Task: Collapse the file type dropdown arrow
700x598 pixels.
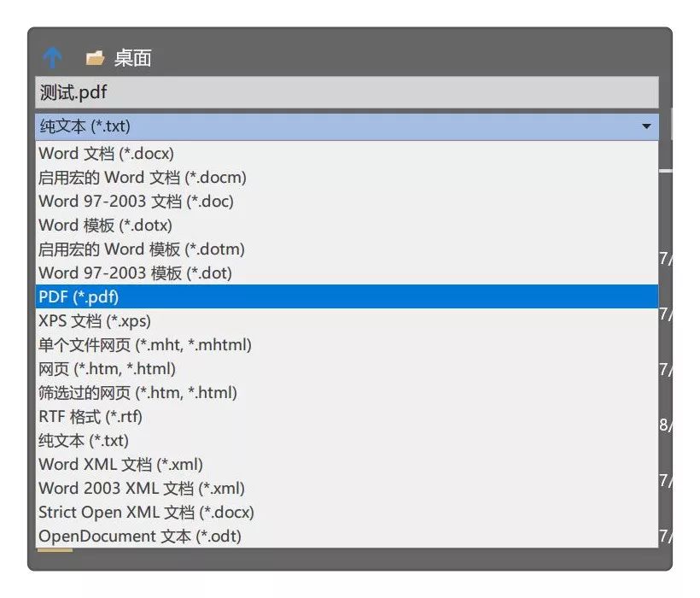Action: pos(646,126)
